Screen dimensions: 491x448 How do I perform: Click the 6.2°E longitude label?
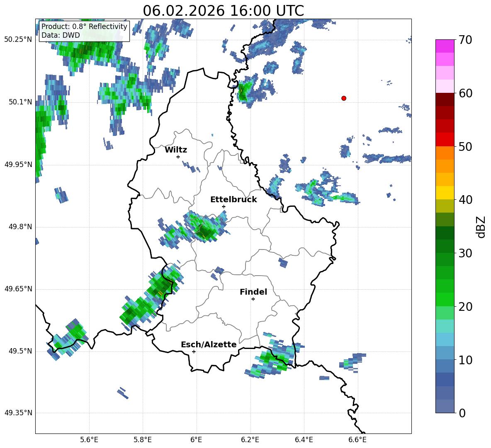tap(250, 440)
